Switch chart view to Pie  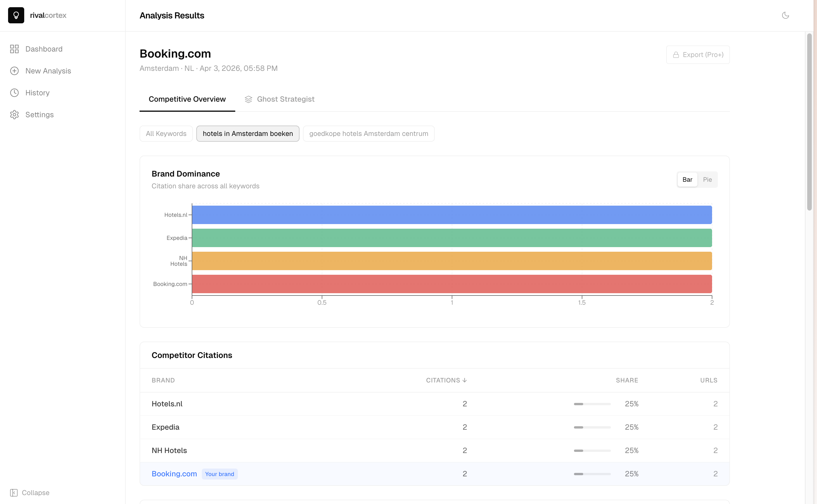[707, 180]
